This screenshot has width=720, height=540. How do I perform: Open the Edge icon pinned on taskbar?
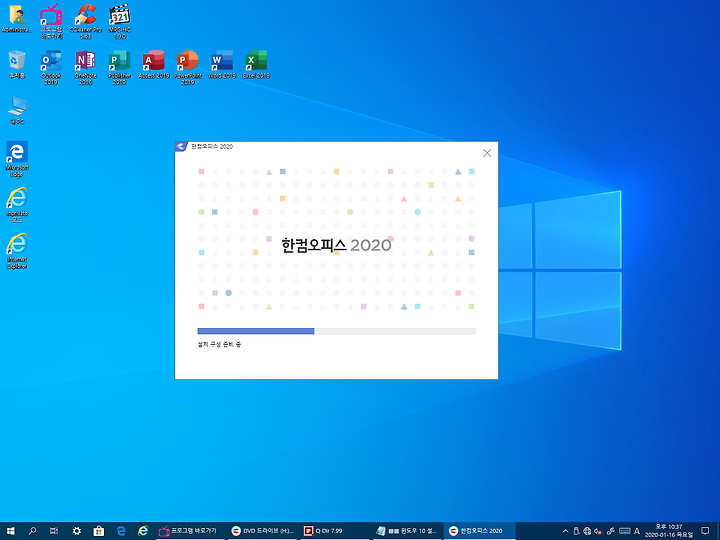click(x=121, y=531)
